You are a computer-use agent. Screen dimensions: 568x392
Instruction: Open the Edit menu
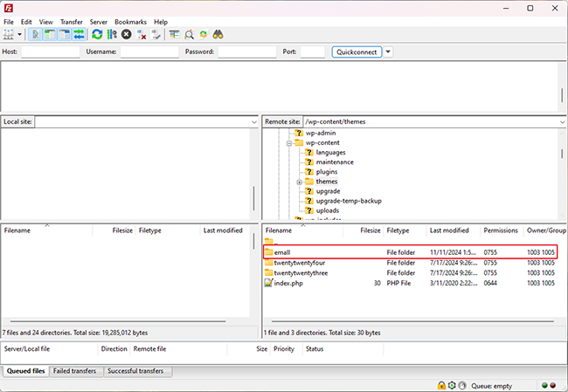[x=26, y=22]
